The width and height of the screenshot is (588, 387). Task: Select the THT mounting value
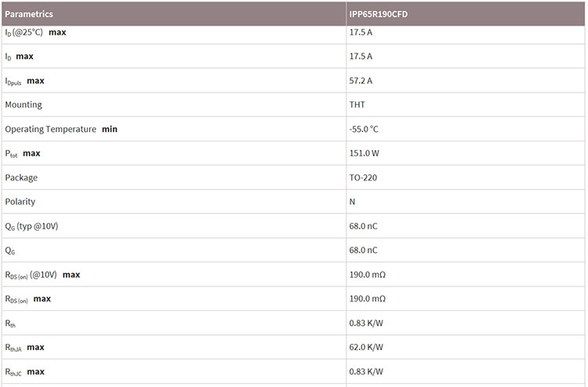[x=357, y=104]
